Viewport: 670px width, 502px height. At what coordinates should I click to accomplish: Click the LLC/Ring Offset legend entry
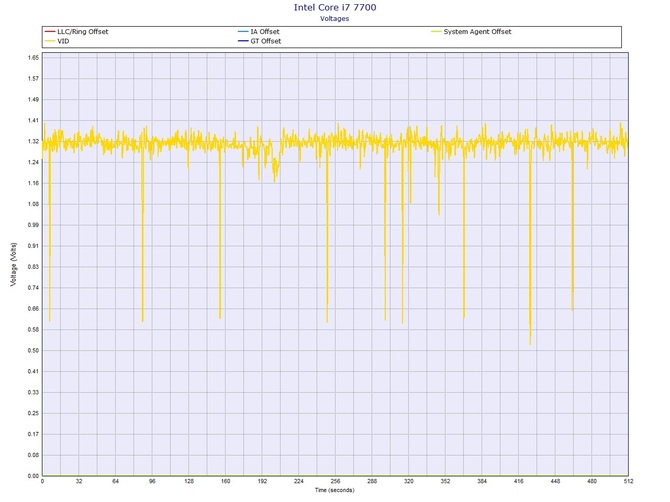point(76,32)
